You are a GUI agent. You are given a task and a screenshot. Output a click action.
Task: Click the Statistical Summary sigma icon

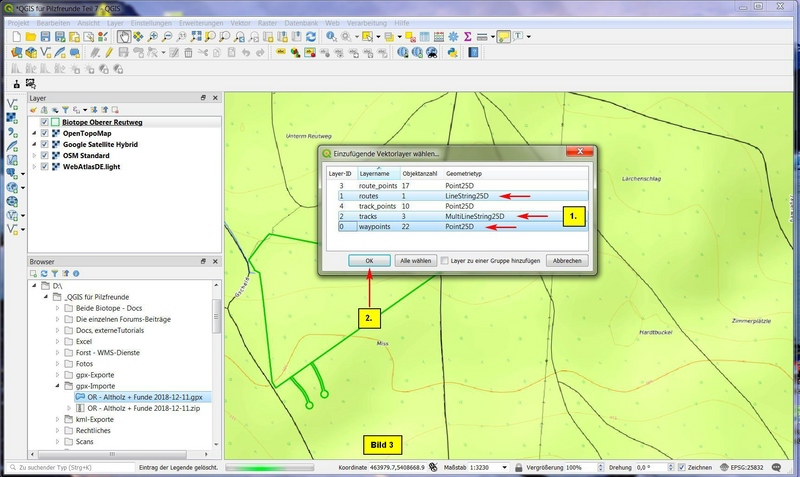click(x=467, y=36)
